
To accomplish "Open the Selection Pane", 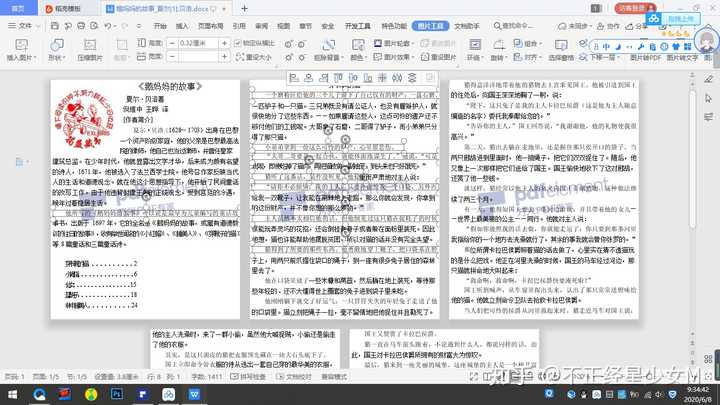I will click(561, 50).
